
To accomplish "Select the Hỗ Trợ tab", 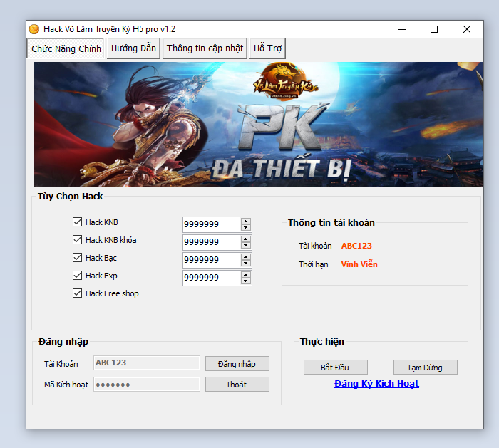I will coord(267,48).
